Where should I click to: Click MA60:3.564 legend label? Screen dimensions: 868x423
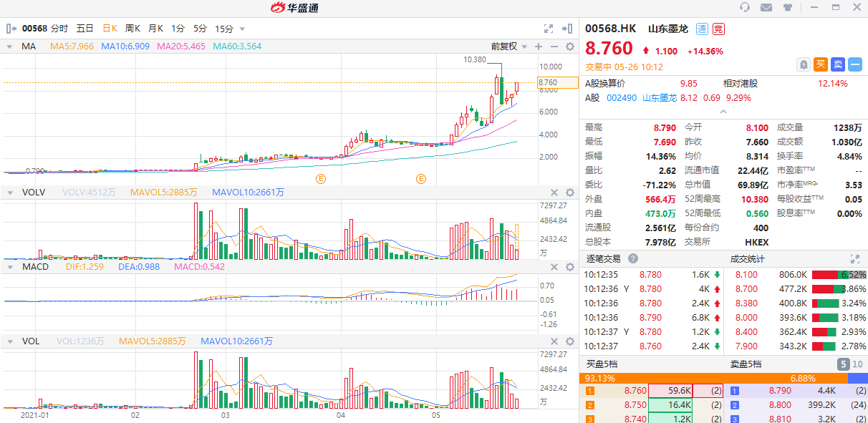point(237,46)
